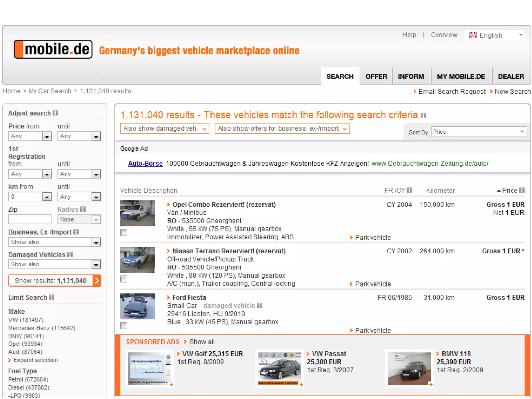The image size is (532, 399).
Task: Switch to the DEALER tab
Action: (511, 76)
